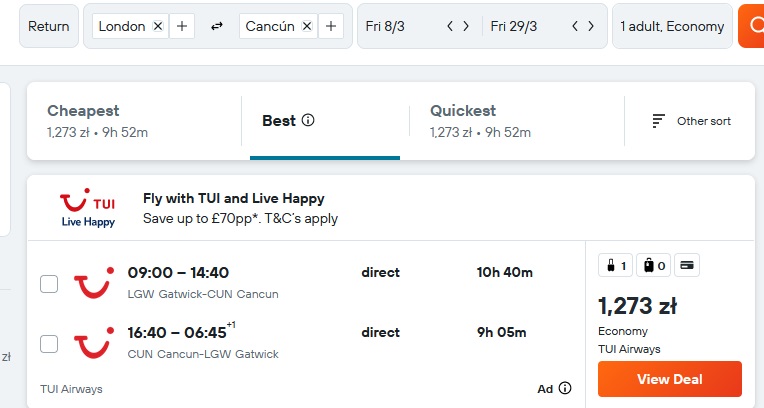The height and width of the screenshot is (408, 764).
Task: Swap origin and destination arrows
Action: coord(217,26)
